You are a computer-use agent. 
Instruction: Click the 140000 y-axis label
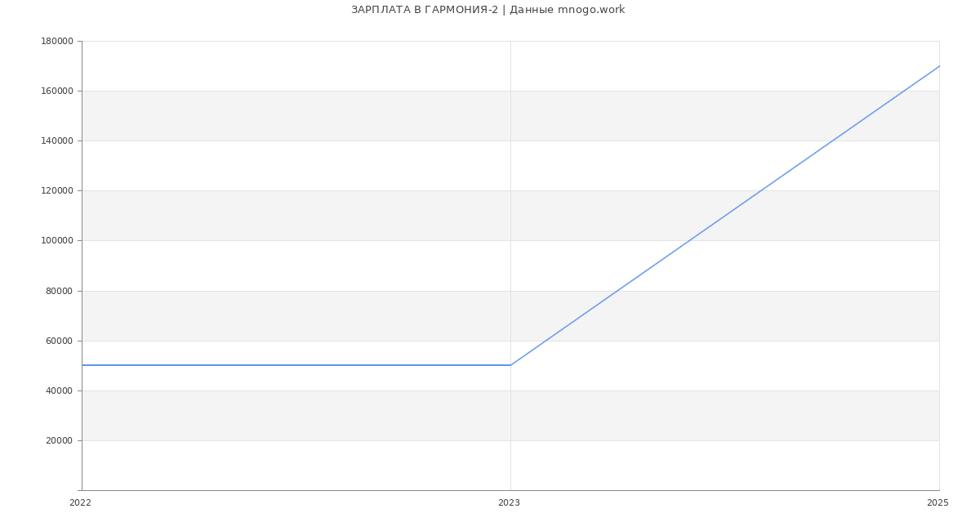tap(57, 141)
